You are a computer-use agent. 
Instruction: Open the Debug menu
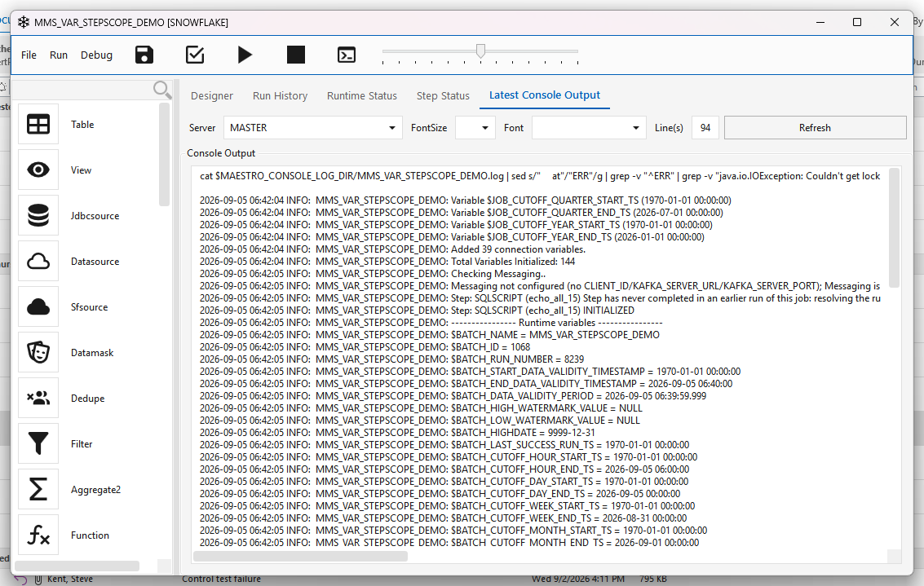coord(96,55)
